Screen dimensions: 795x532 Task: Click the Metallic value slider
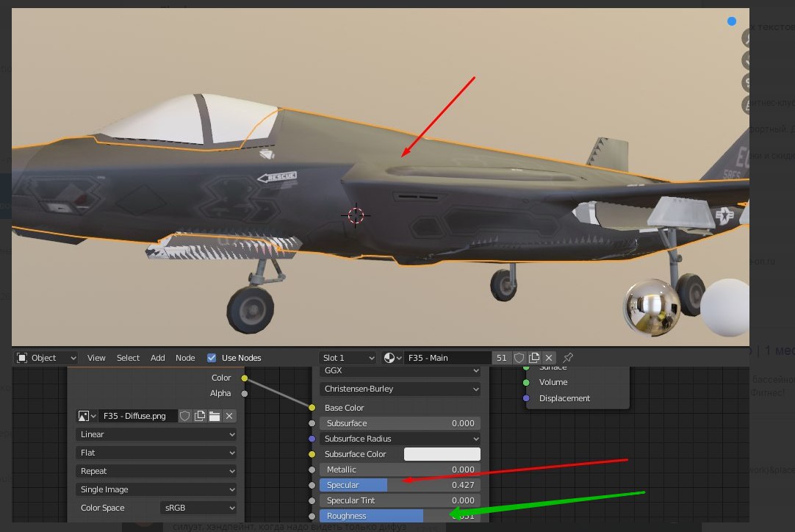(x=400, y=470)
